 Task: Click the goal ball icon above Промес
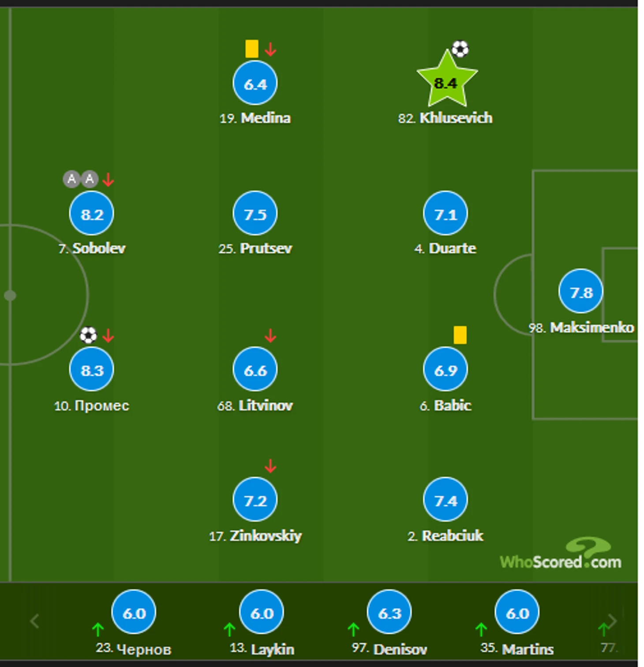pos(88,335)
